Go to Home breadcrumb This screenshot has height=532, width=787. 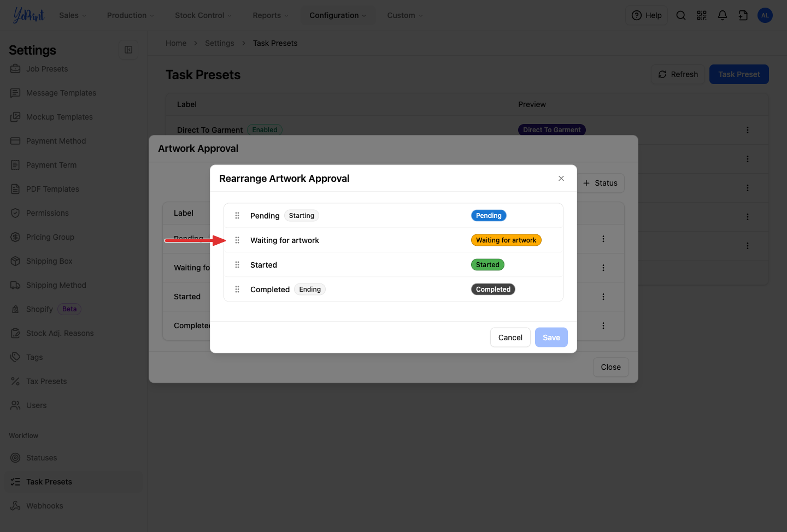click(x=176, y=43)
